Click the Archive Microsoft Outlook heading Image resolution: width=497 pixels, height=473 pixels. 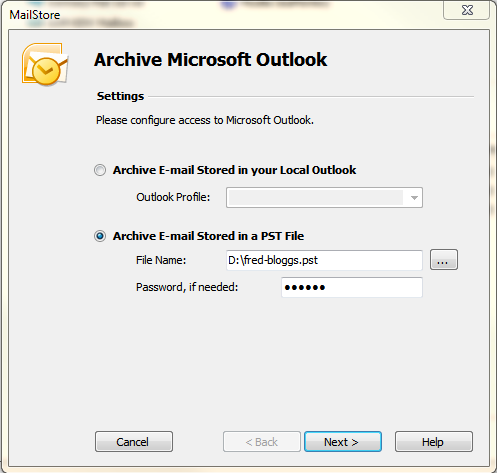point(211,60)
